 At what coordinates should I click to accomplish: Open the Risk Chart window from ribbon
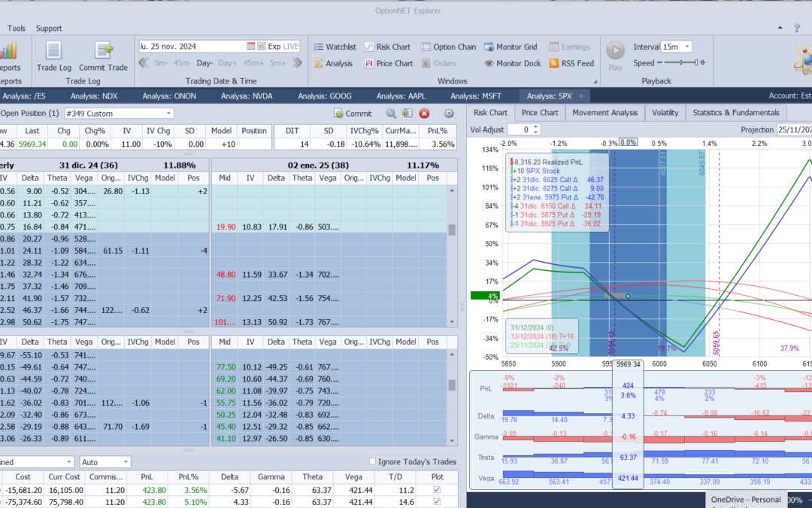coord(387,47)
